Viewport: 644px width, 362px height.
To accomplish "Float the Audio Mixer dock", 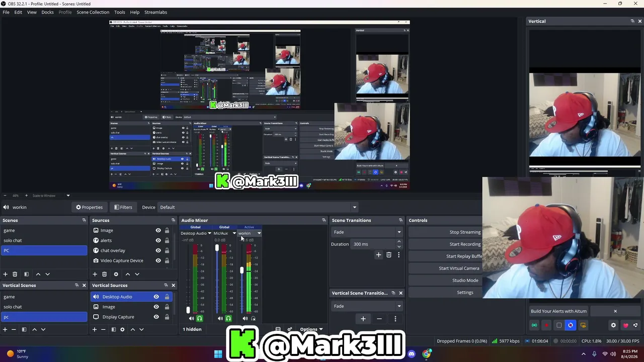I will tap(324, 220).
